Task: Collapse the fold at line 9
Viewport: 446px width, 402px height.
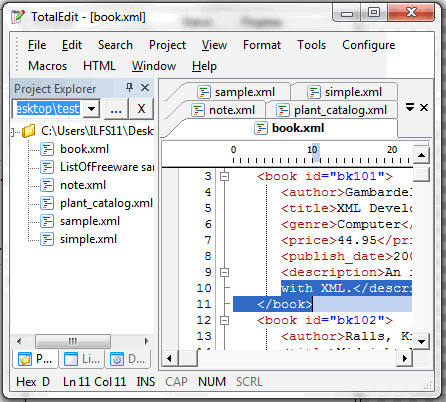Action: [x=225, y=272]
